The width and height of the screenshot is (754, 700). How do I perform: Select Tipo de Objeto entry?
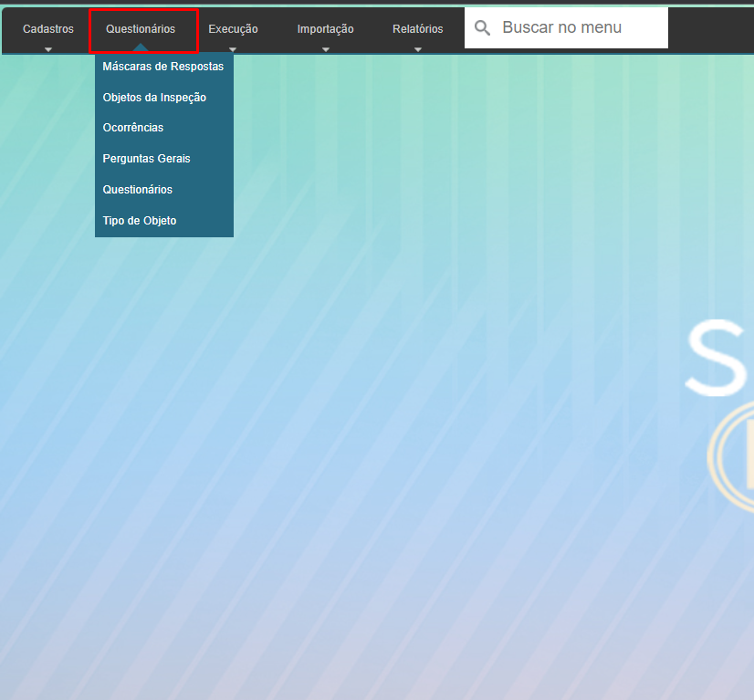[x=140, y=221]
